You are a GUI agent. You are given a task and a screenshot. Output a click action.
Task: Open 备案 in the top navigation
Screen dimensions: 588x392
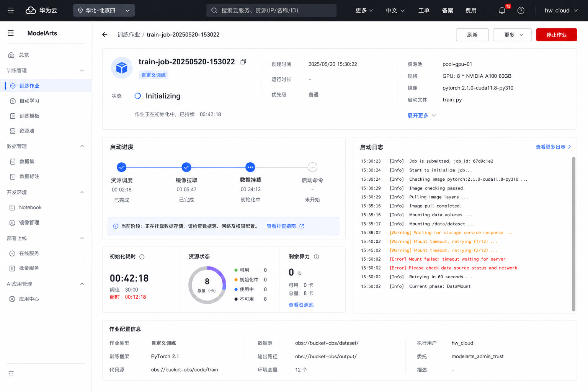click(448, 10)
